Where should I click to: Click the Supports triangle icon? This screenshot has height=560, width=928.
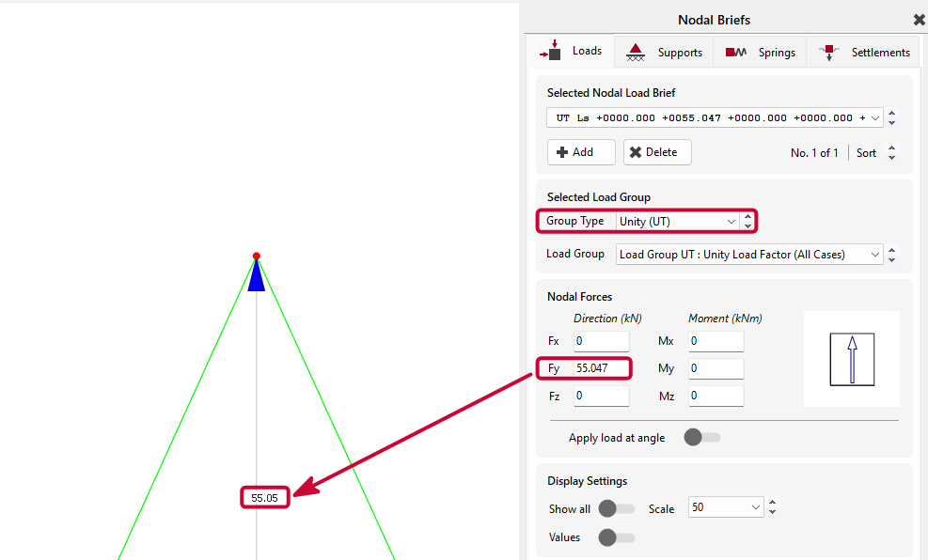click(x=635, y=53)
